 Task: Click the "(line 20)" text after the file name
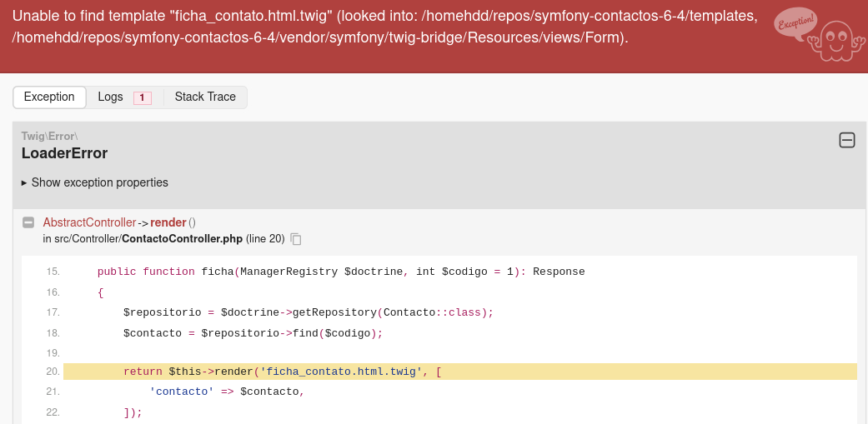[265, 239]
